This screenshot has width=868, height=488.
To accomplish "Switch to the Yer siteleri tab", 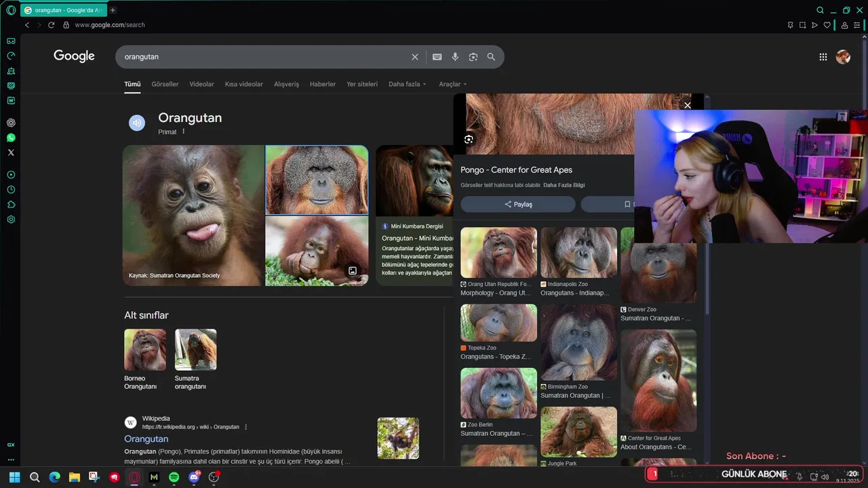I will 362,84.
